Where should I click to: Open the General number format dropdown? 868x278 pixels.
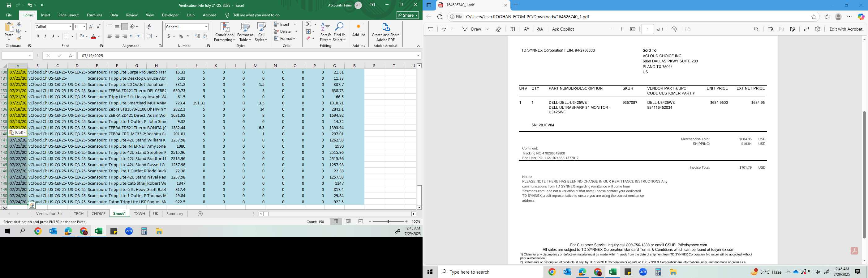(x=206, y=27)
